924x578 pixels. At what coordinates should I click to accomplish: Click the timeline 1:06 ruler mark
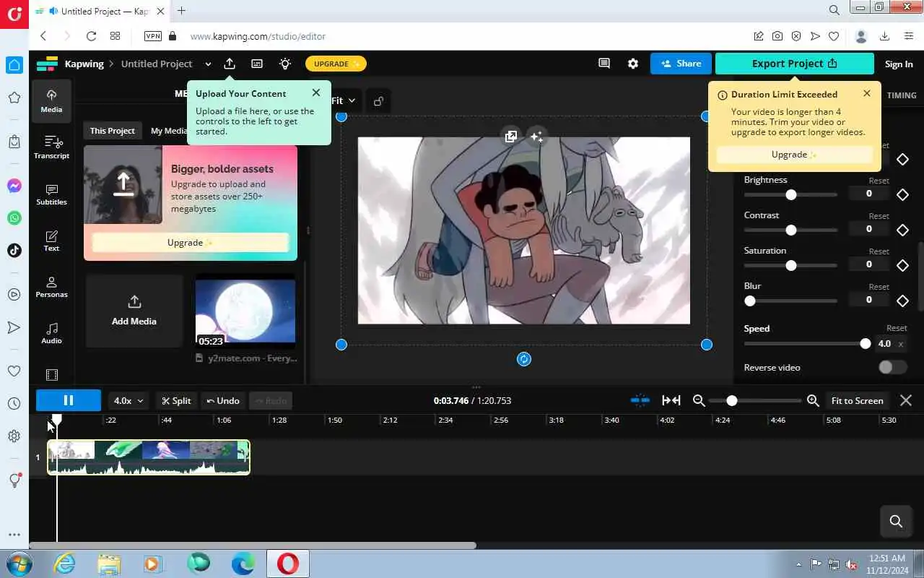(224, 420)
